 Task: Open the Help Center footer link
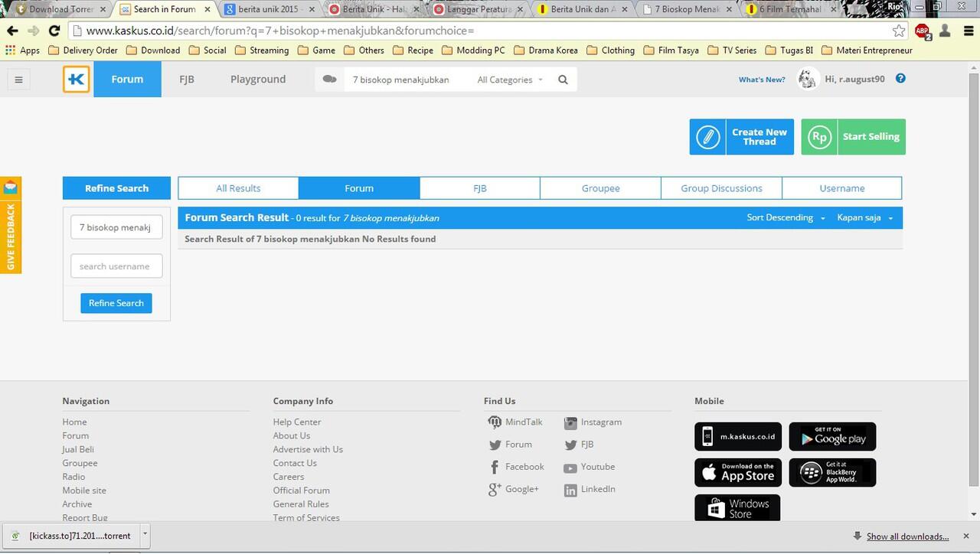point(297,422)
